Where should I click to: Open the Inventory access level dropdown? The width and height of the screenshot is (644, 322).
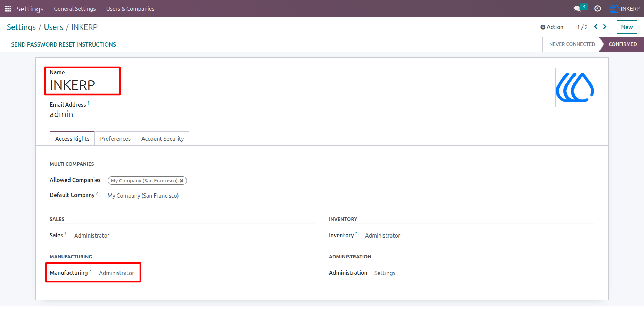pos(382,236)
